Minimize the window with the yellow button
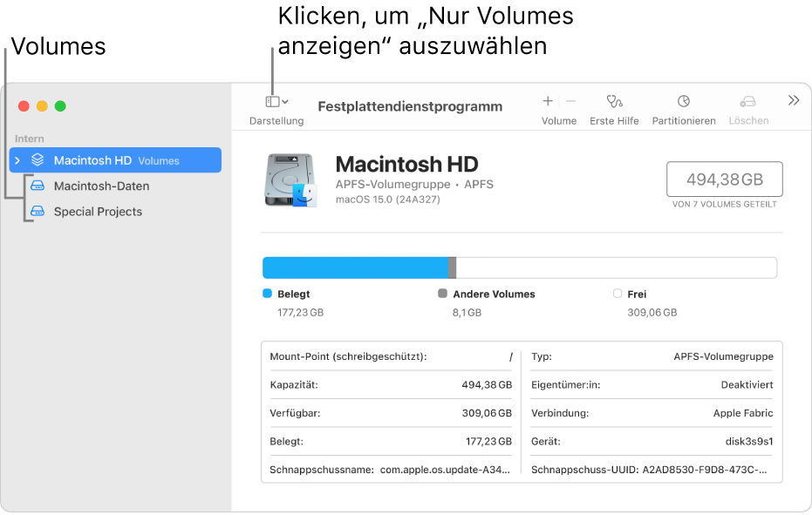This screenshot has width=812, height=515. click(42, 106)
